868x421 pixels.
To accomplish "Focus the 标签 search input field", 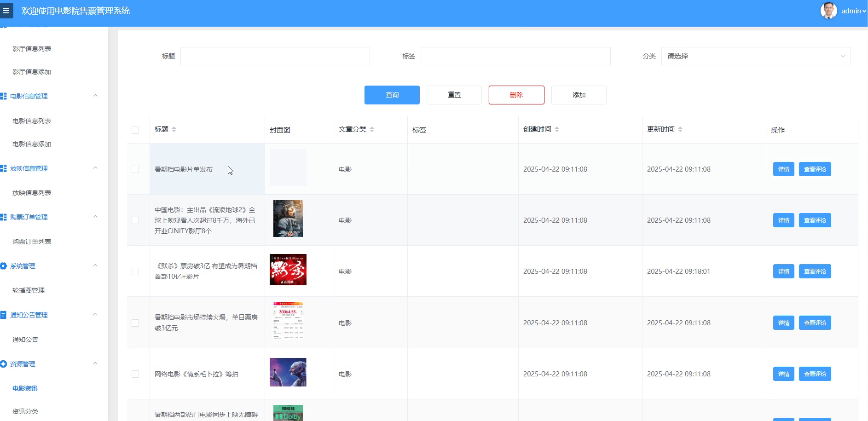I will tap(515, 56).
